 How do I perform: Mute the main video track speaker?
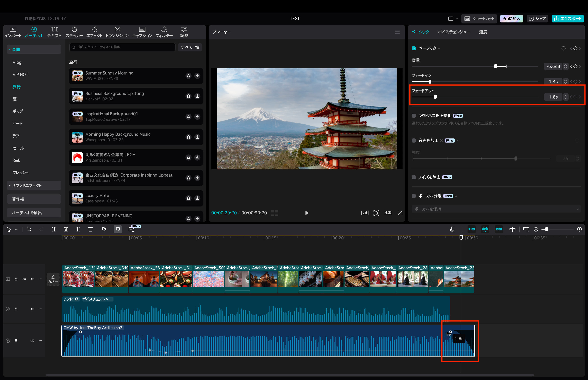(x=32, y=279)
